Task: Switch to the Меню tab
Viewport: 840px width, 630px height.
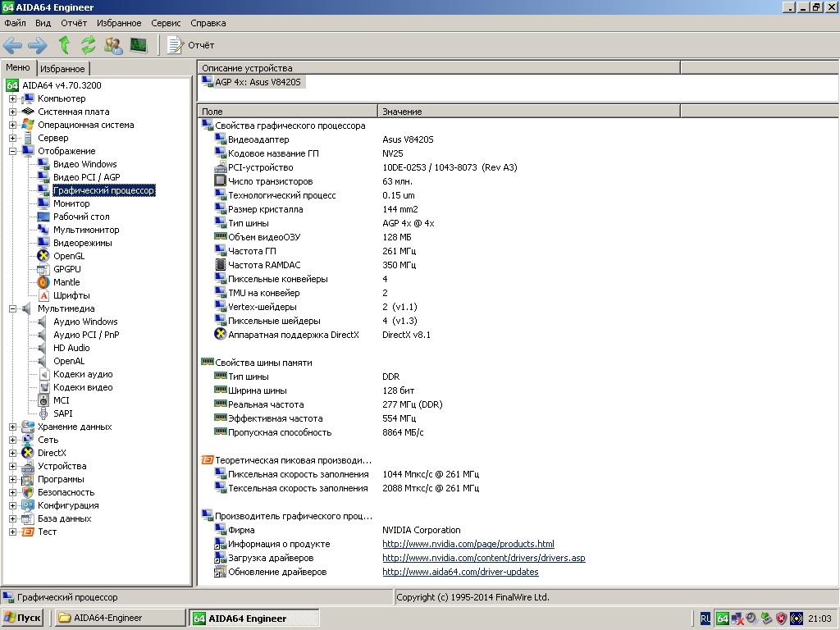Action: coord(18,67)
